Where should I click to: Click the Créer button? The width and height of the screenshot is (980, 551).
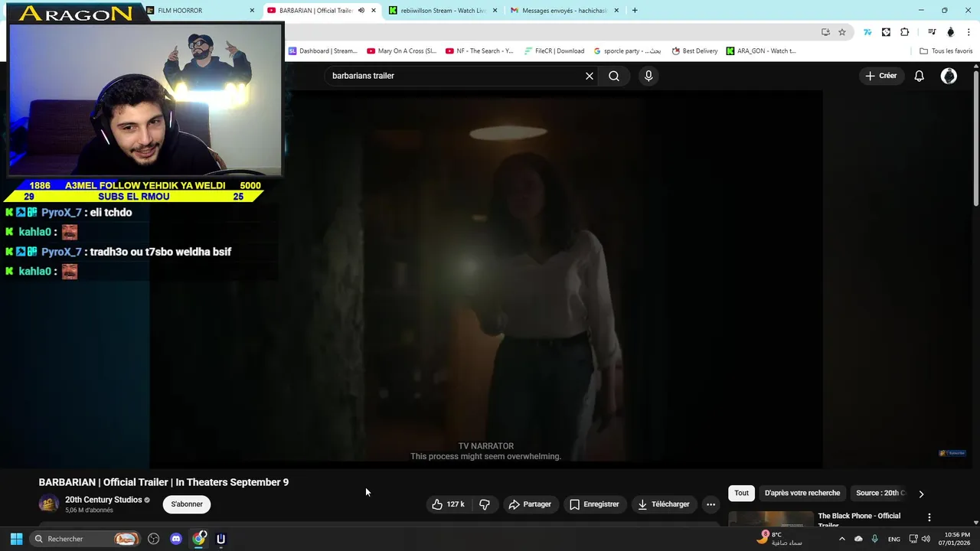[881, 76]
